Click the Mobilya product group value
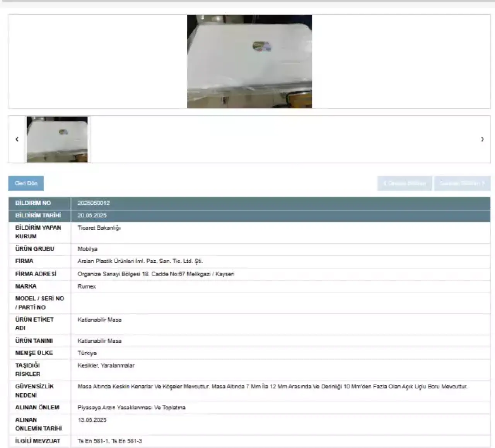This screenshot has width=495, height=448. click(87, 249)
